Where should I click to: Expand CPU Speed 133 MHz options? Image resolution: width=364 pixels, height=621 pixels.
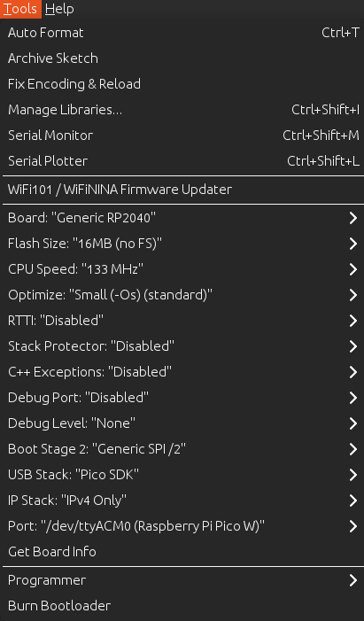(182, 269)
